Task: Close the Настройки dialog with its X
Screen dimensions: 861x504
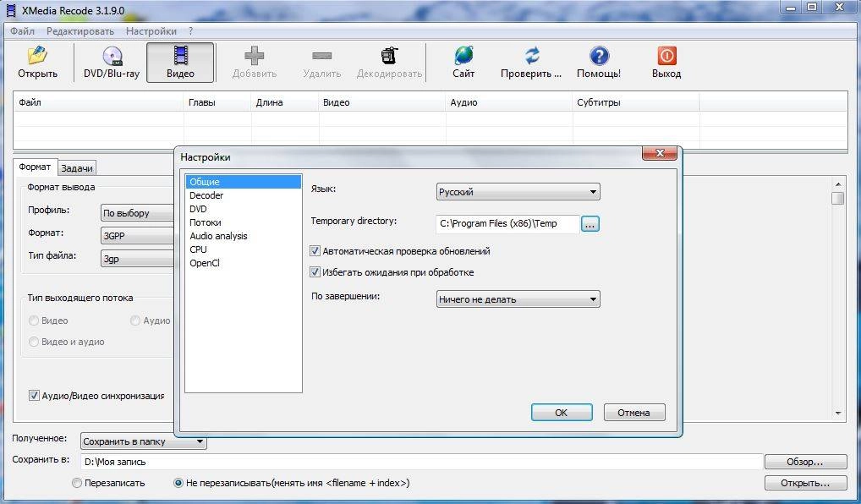Action: (x=660, y=153)
